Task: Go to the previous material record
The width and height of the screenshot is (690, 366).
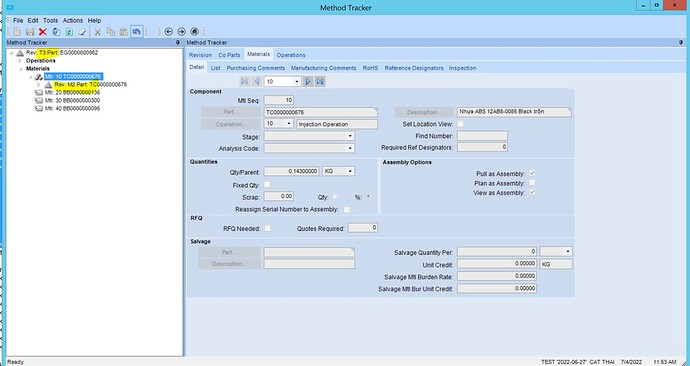Action: pyautogui.click(x=257, y=81)
